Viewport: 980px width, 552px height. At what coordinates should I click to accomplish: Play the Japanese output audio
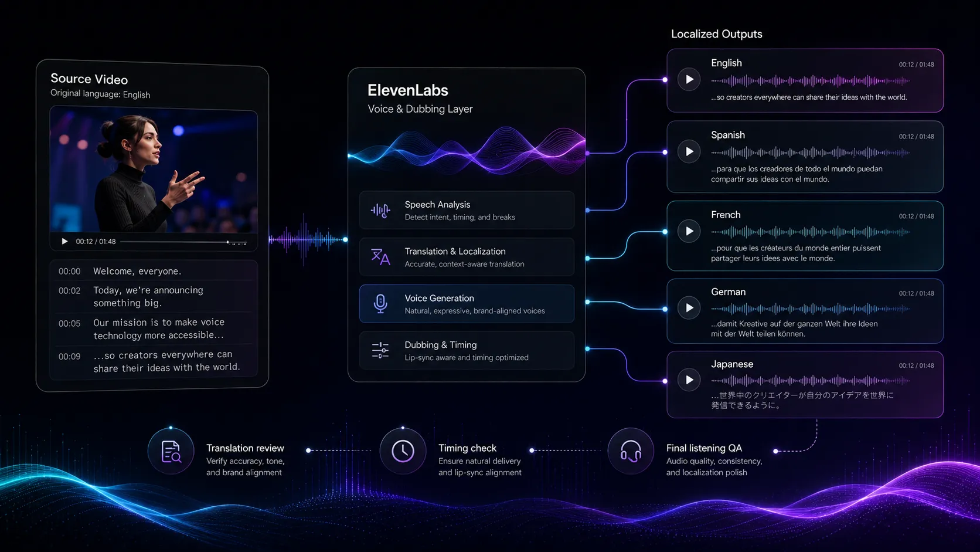click(x=689, y=380)
